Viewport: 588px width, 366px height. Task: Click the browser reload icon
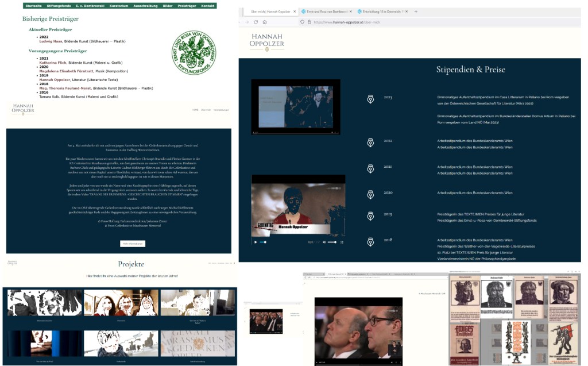(255, 22)
